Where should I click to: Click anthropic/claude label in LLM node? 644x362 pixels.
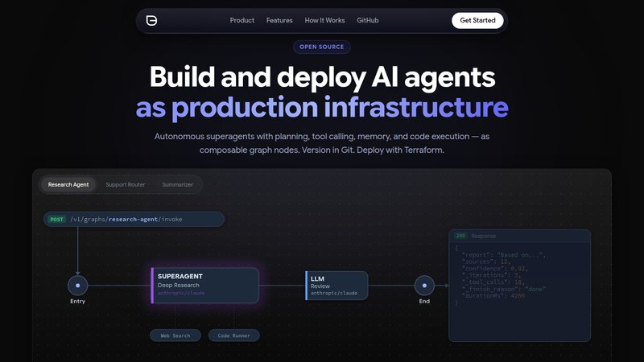[334, 293]
